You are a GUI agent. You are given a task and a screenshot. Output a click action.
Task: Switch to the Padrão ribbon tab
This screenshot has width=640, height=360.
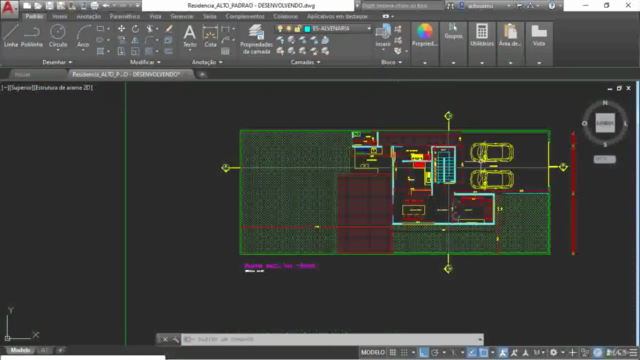(x=34, y=16)
